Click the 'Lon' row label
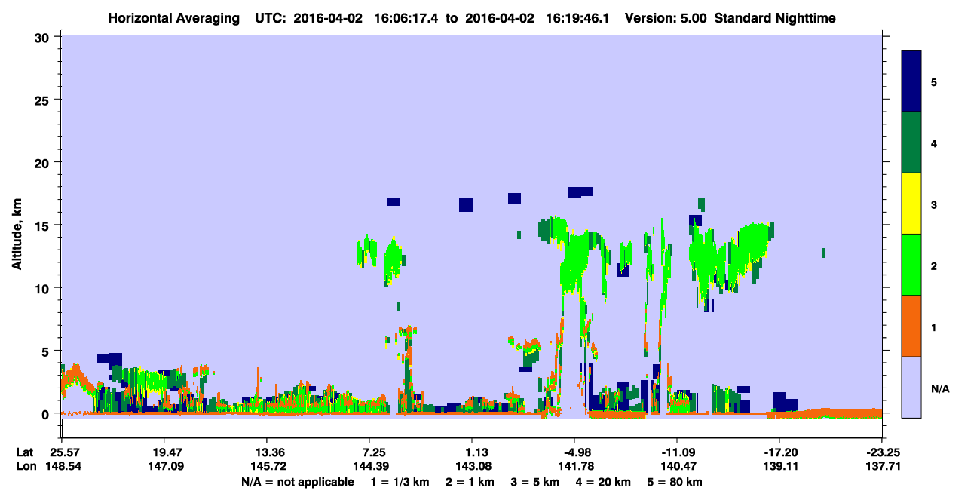The height and width of the screenshot is (503, 980). (x=25, y=467)
